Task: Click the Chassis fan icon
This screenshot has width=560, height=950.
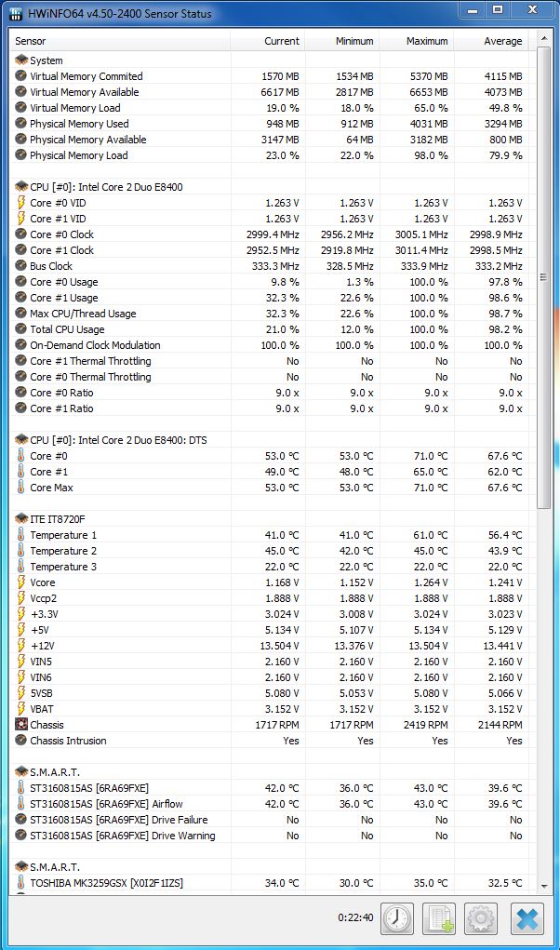Action: 21,725
